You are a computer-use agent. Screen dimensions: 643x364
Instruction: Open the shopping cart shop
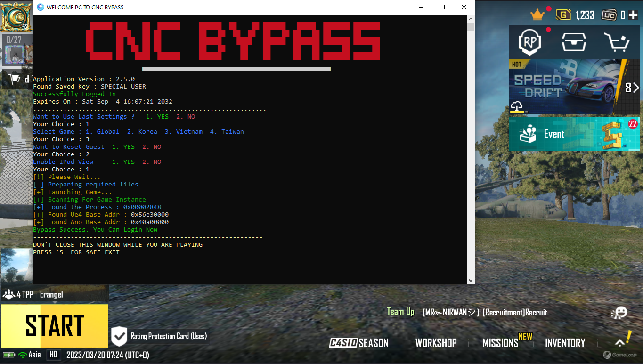[617, 42]
